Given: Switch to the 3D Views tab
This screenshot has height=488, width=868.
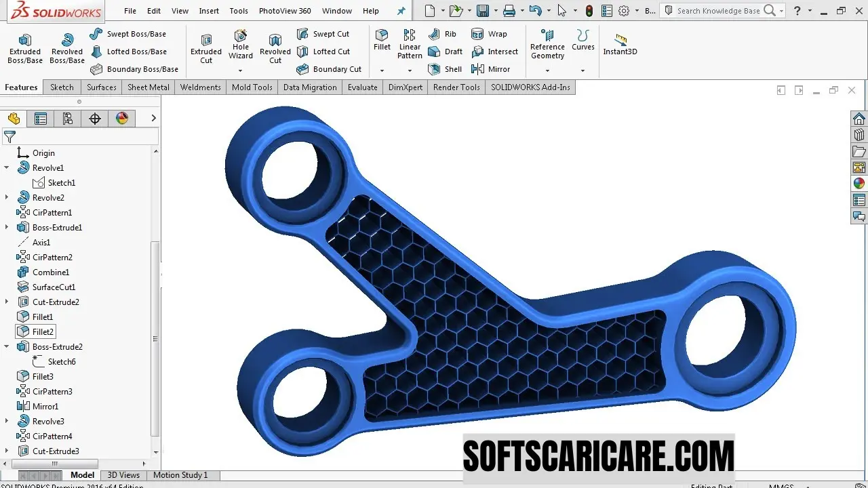Looking at the screenshot, I should tap(123, 475).
